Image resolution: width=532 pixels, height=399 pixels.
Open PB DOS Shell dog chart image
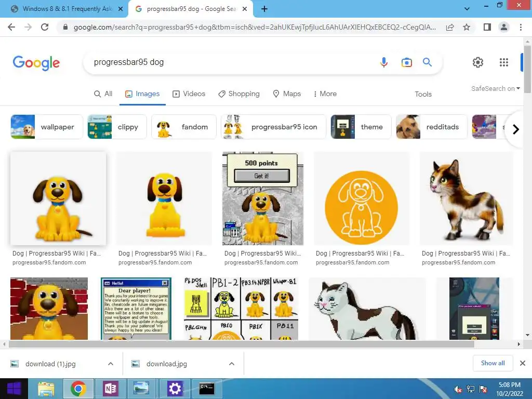[241, 309]
